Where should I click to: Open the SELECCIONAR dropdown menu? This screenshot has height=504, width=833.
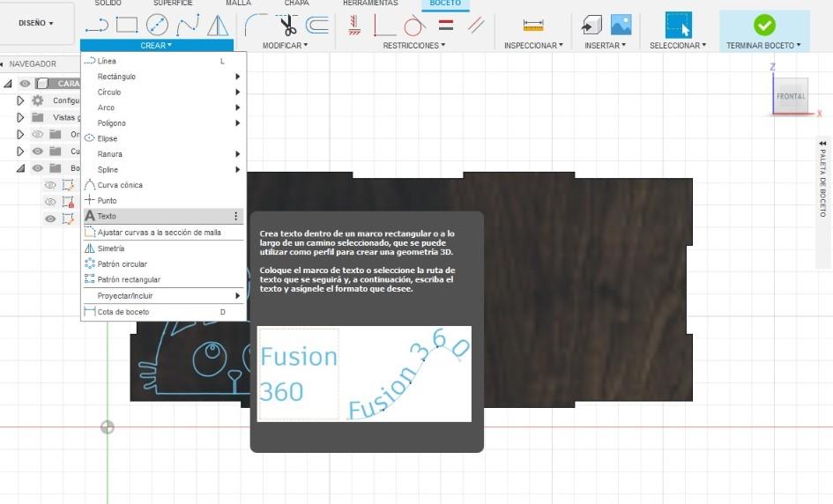click(678, 46)
